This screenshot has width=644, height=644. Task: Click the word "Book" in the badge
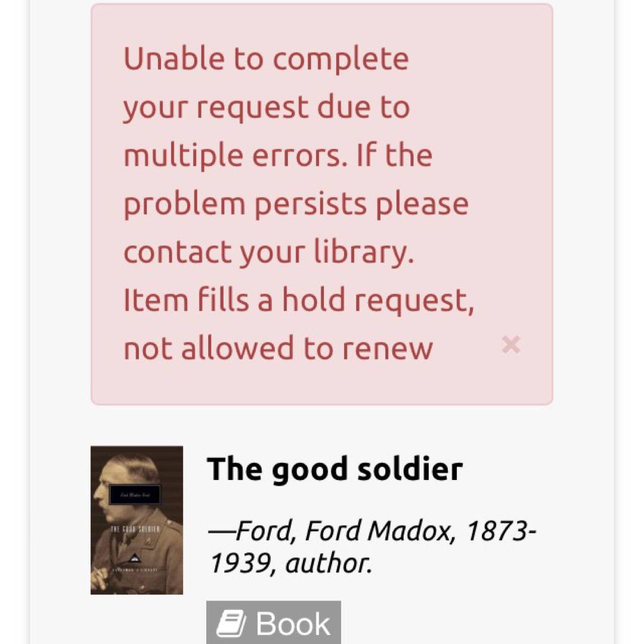(x=293, y=624)
